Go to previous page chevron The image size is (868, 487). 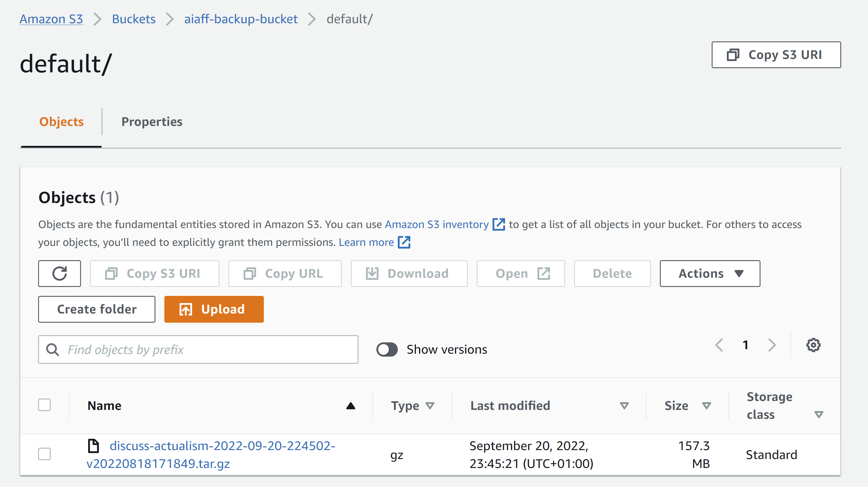[719, 345]
